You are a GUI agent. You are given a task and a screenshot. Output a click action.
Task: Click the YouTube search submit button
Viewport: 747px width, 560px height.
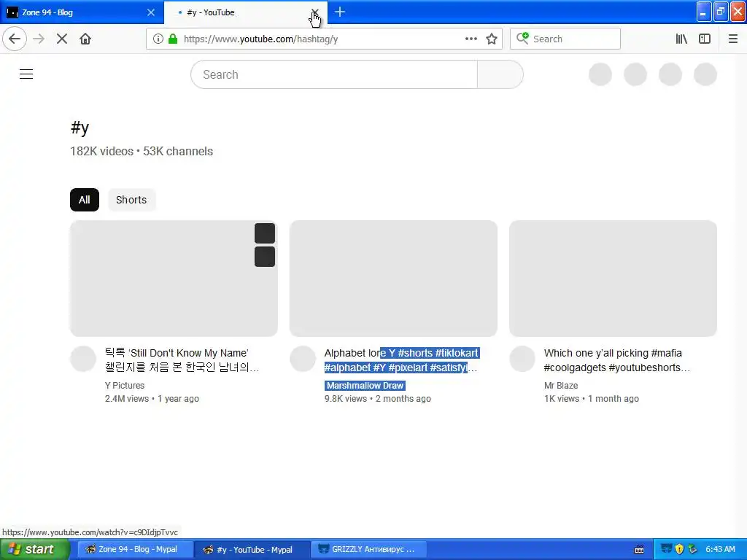pos(500,74)
